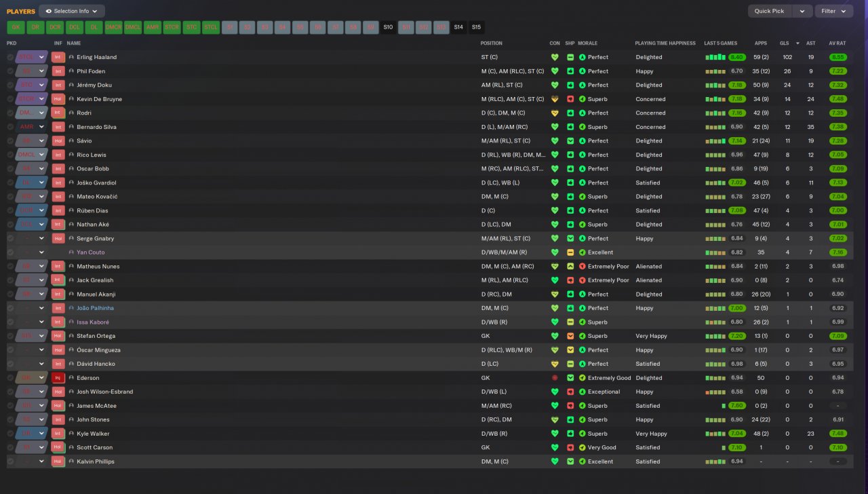Click the Quick Pick button
This screenshot has height=494, width=868.
coord(769,11)
